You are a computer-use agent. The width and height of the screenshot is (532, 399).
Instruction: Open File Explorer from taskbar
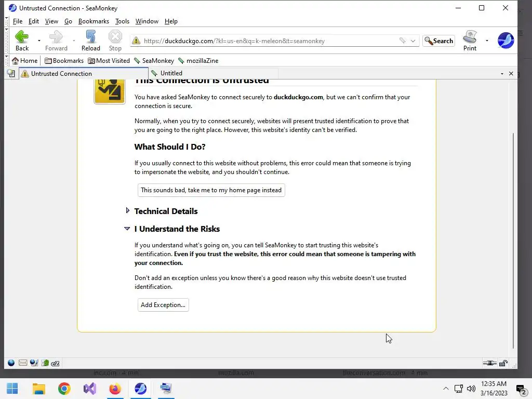[38, 389]
